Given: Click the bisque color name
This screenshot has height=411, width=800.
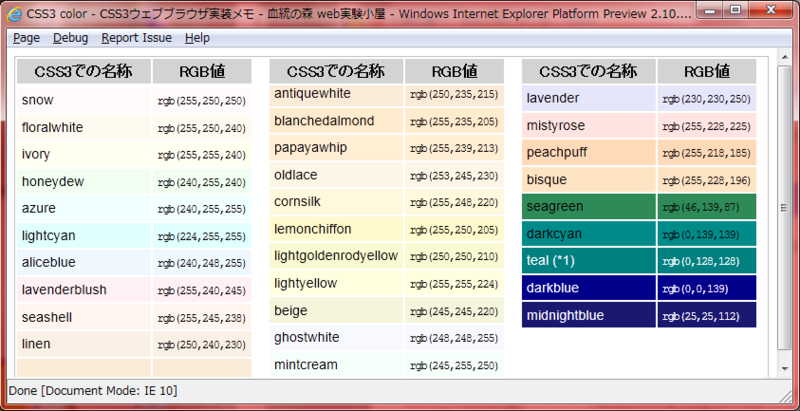Looking at the screenshot, I should click(546, 179).
